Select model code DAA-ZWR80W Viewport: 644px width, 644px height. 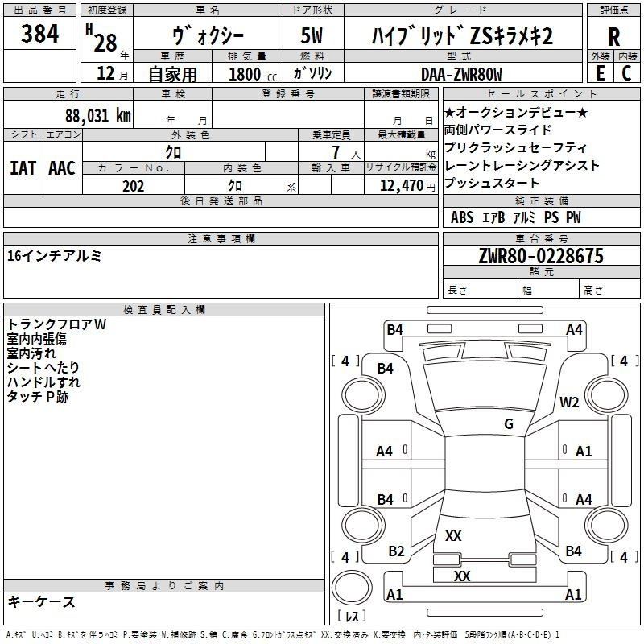(x=461, y=74)
